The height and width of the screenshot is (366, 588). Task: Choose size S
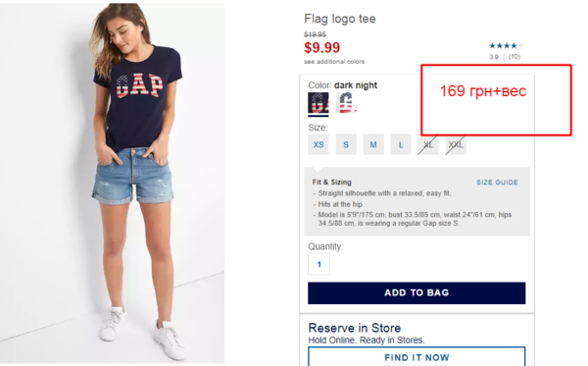coord(346,144)
